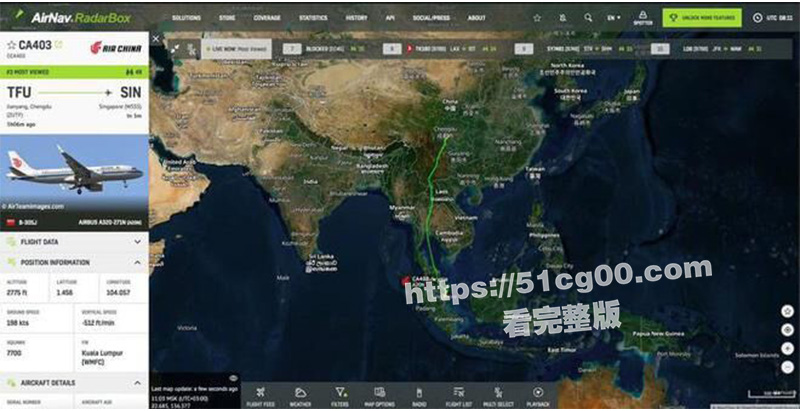The height and width of the screenshot is (411, 800).
Task: Click the #2 Most Viewed green banner
Action: point(74,72)
